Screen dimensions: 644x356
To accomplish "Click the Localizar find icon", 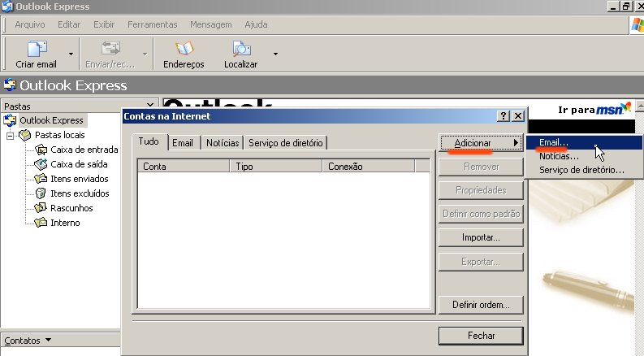I will point(241,49).
